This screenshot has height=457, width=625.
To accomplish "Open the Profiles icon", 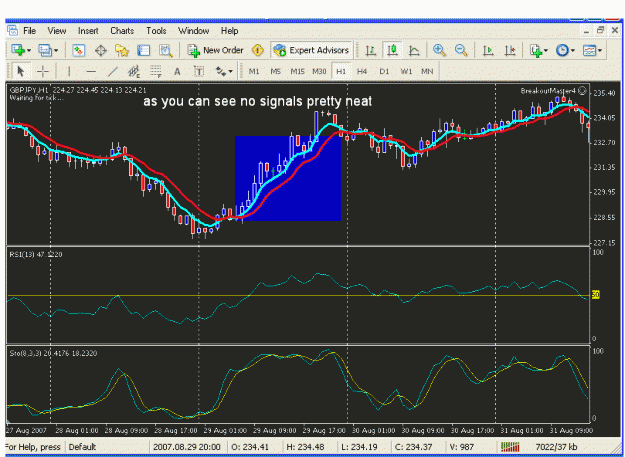I will (x=44, y=50).
